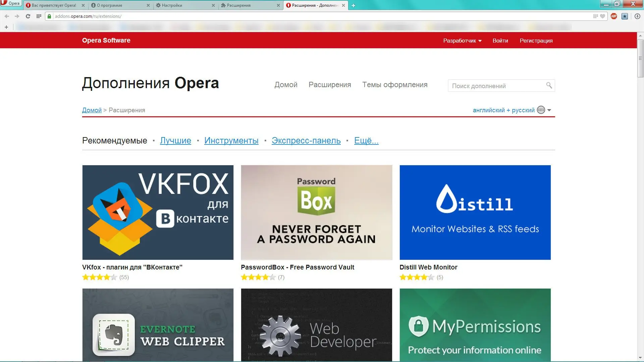Image resolution: width=644 pixels, height=362 pixels.
Task: Close the 'Настройки' tab
Action: tap(213, 5)
